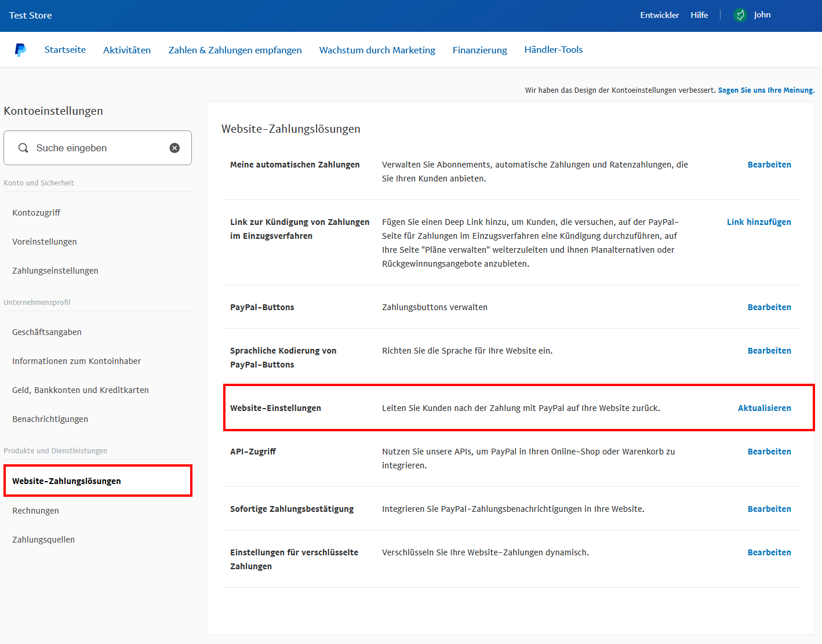Open the Aktivitäten navigation tab
This screenshot has width=822, height=644.
[x=127, y=50]
